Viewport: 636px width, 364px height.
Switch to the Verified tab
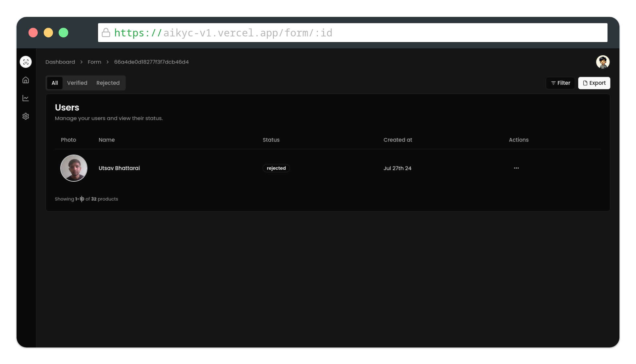(77, 83)
